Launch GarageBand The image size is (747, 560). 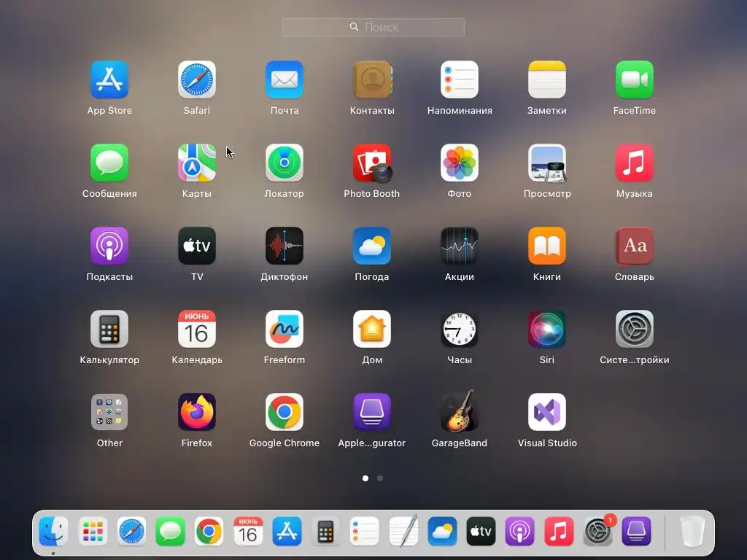[460, 411]
